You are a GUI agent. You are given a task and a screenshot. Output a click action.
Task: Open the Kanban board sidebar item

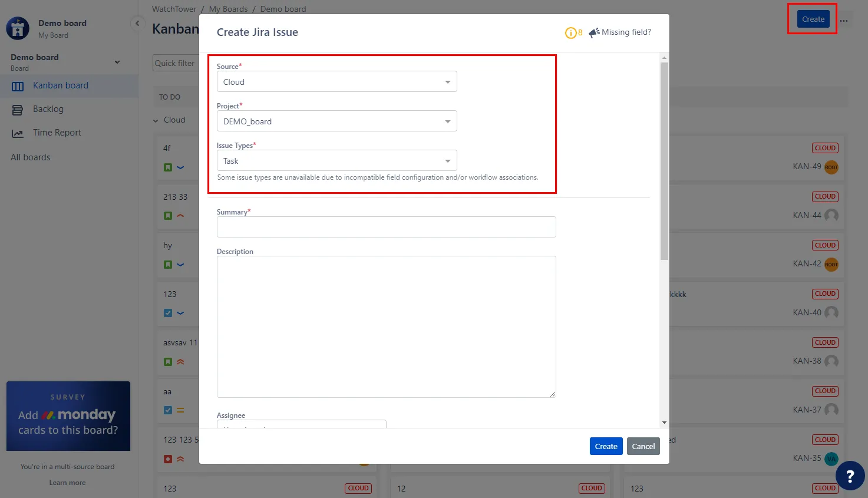pos(69,85)
